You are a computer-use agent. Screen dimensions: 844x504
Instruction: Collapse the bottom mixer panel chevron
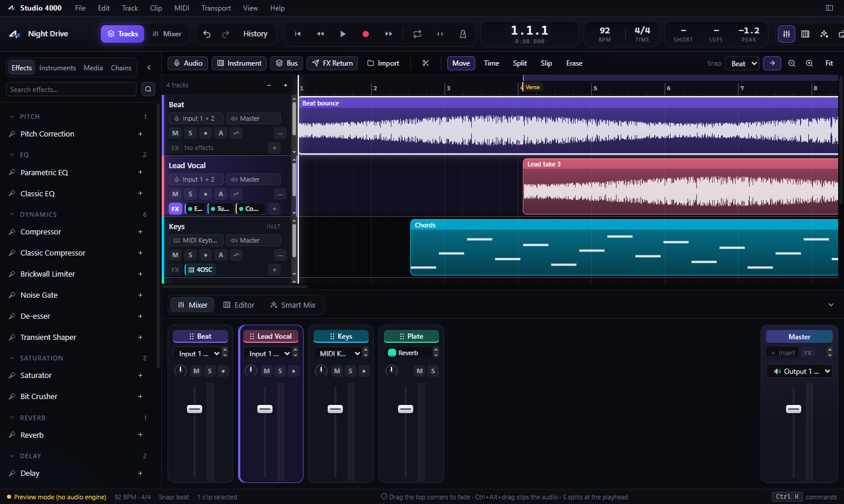831,305
